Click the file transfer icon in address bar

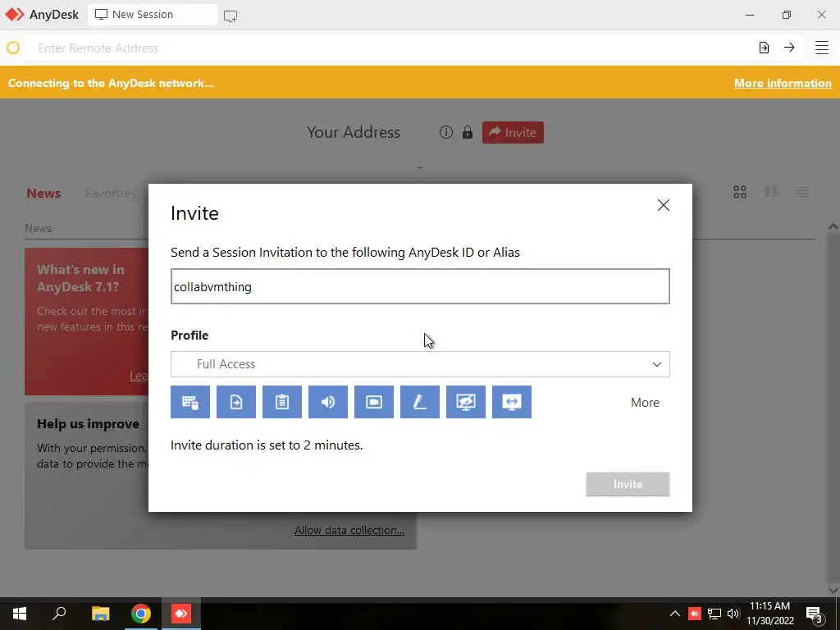tap(764, 48)
